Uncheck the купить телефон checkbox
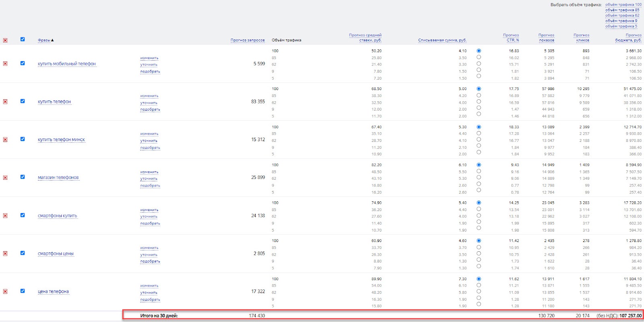644x322 pixels. (23, 101)
